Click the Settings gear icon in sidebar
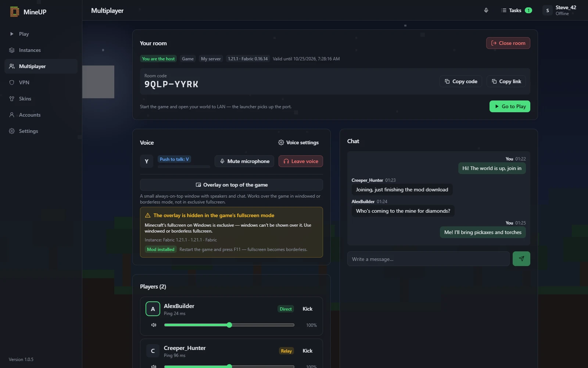The width and height of the screenshot is (588, 368). click(12, 131)
